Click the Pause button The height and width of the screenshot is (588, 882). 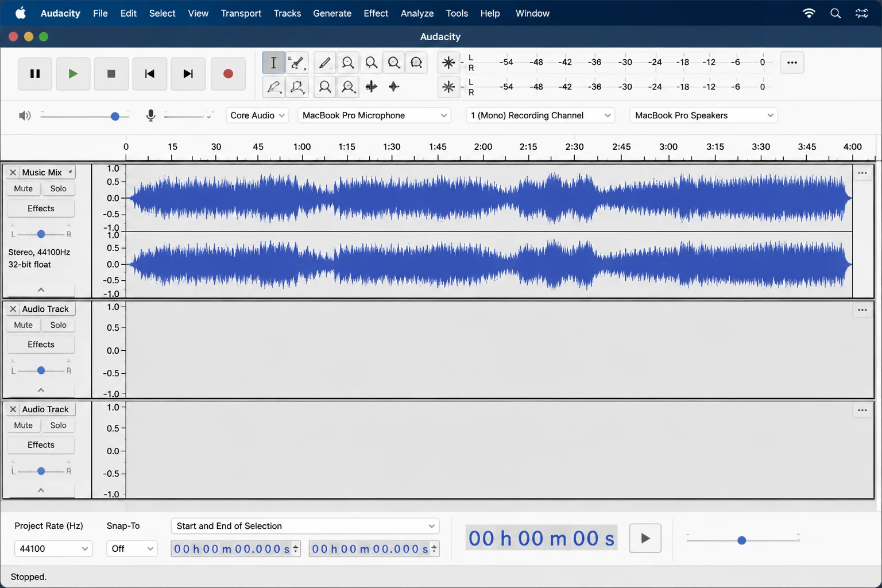[35, 73]
